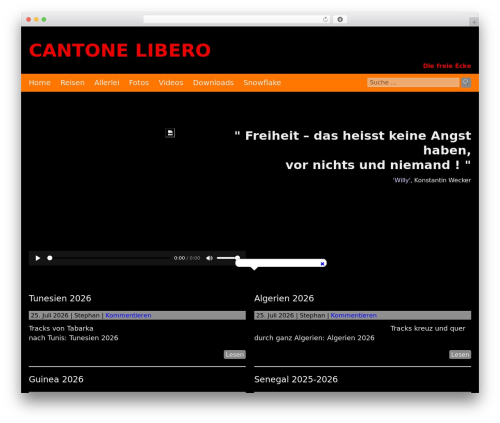Open a new browser tab
This screenshot has width=500, height=423.
coord(474,22)
